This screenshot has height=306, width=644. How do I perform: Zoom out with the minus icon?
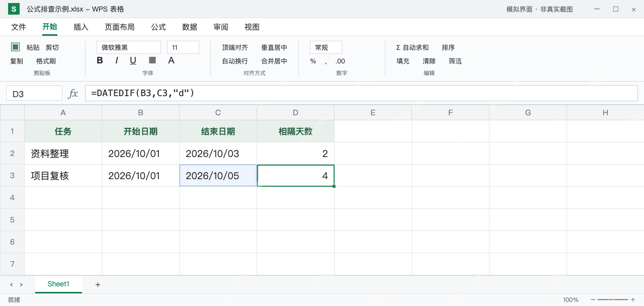(x=593, y=300)
